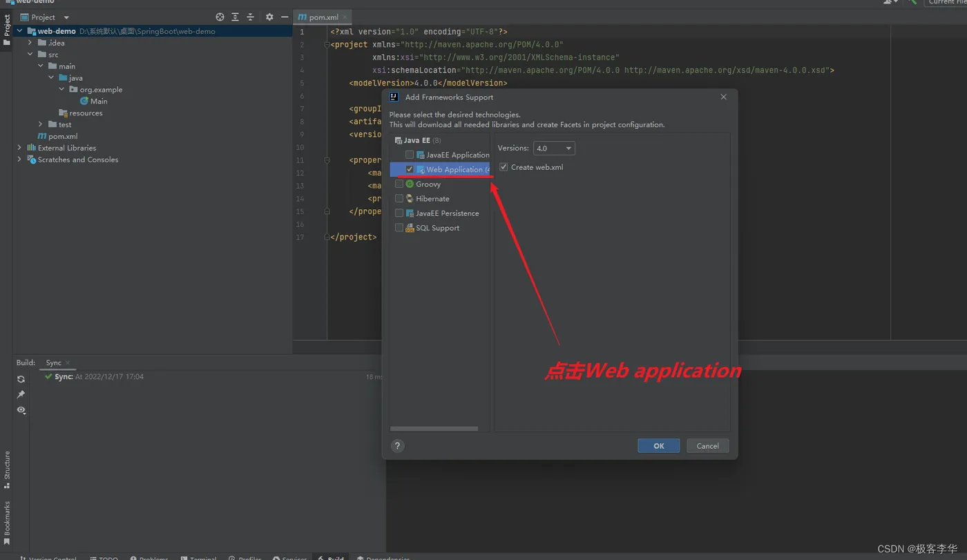
Task: Click the java source folder icon
Action: 63,78
